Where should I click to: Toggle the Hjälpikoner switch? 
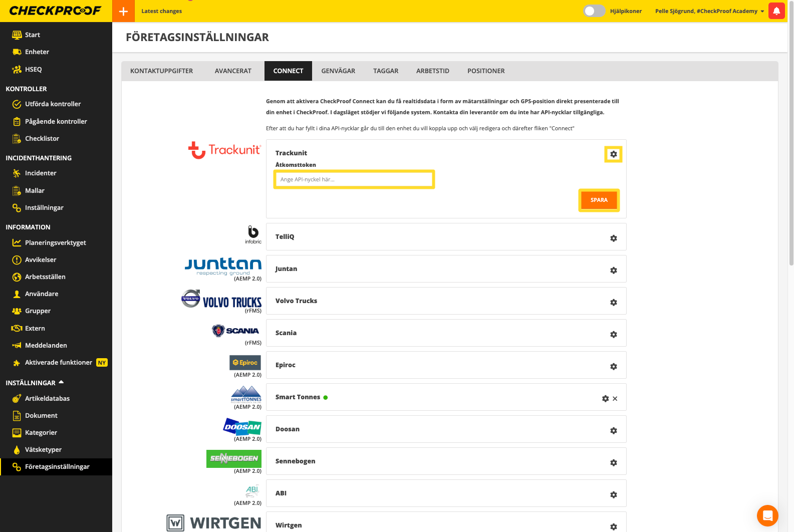coord(594,11)
